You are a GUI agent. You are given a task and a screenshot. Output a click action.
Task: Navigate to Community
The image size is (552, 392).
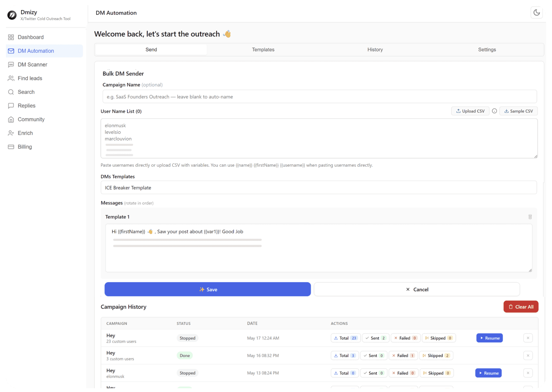44,120
